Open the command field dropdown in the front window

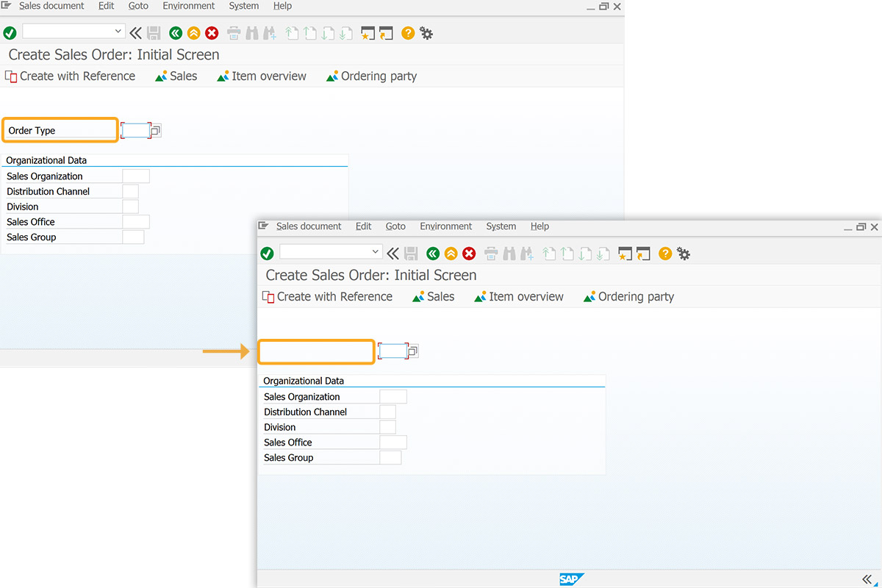pyautogui.click(x=376, y=251)
